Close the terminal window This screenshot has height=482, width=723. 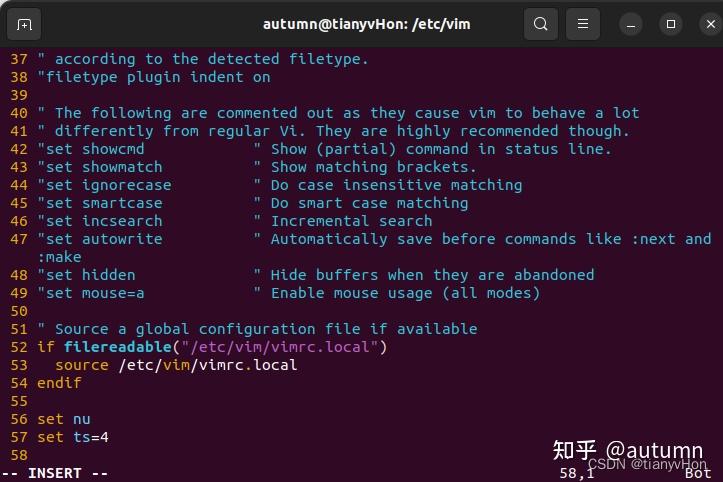711,24
